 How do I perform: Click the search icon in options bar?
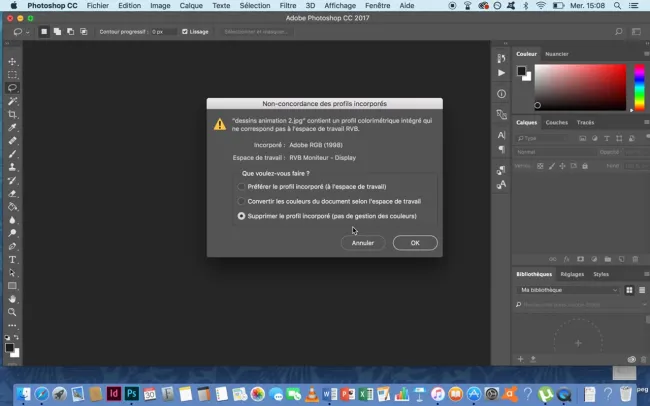coord(618,32)
